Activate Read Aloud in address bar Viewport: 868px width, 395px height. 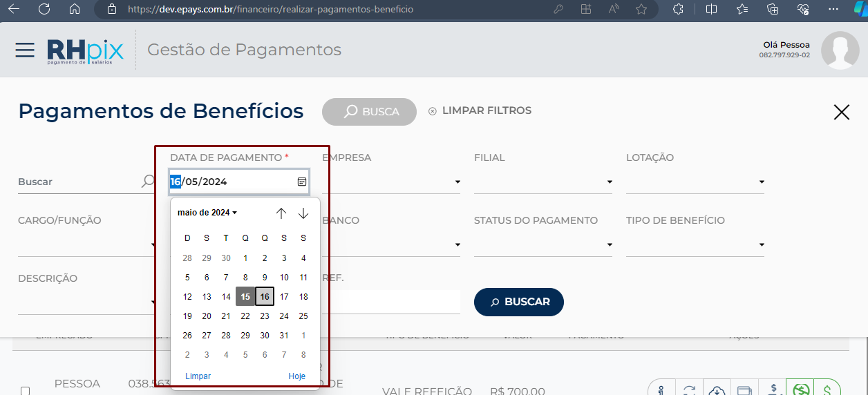point(614,10)
